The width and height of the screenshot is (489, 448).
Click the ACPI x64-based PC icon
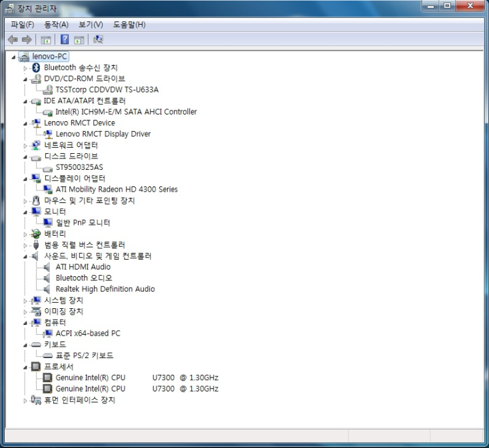pos(48,334)
